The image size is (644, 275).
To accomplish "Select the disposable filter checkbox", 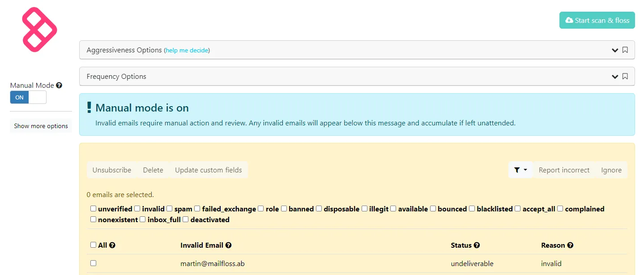I will (x=319, y=208).
